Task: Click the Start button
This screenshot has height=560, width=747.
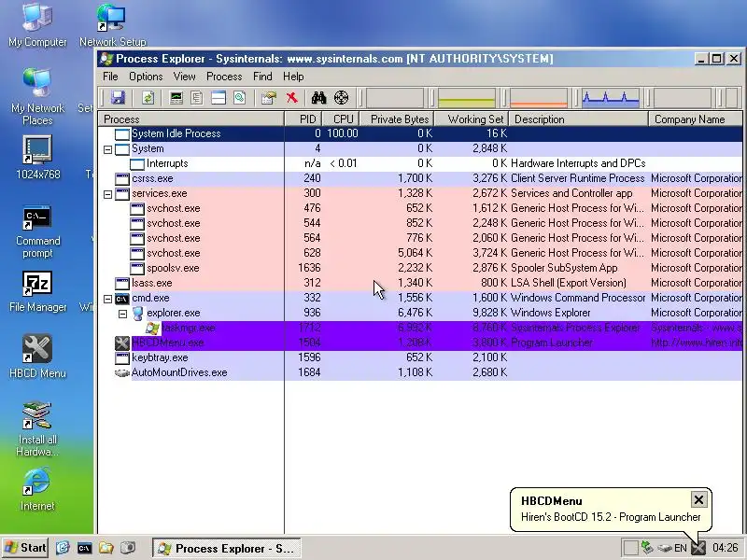Action: click(25, 548)
